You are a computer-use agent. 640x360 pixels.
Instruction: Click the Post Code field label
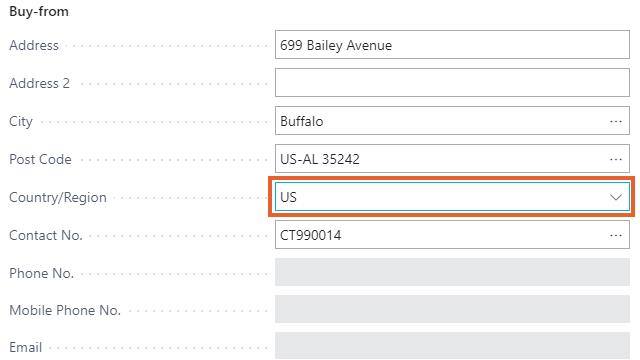pyautogui.click(x=40, y=159)
